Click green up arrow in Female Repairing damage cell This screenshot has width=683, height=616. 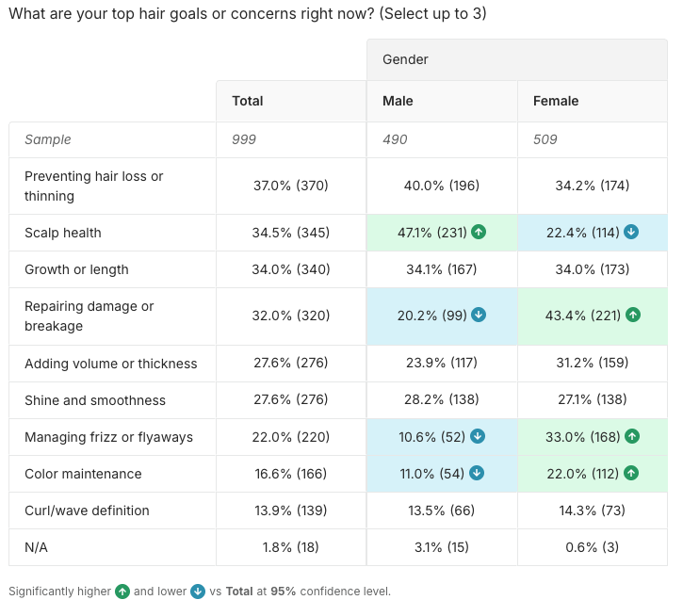tap(632, 316)
